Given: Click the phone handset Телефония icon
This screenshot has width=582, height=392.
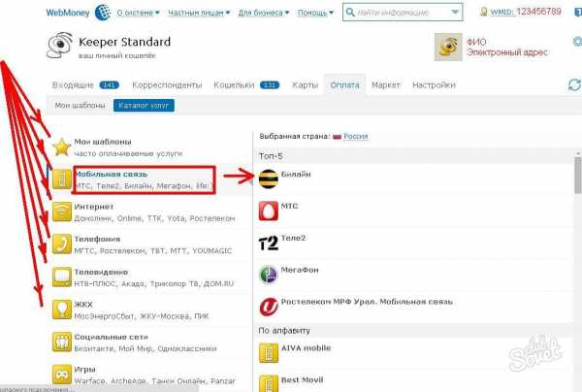Looking at the screenshot, I should [x=62, y=244].
